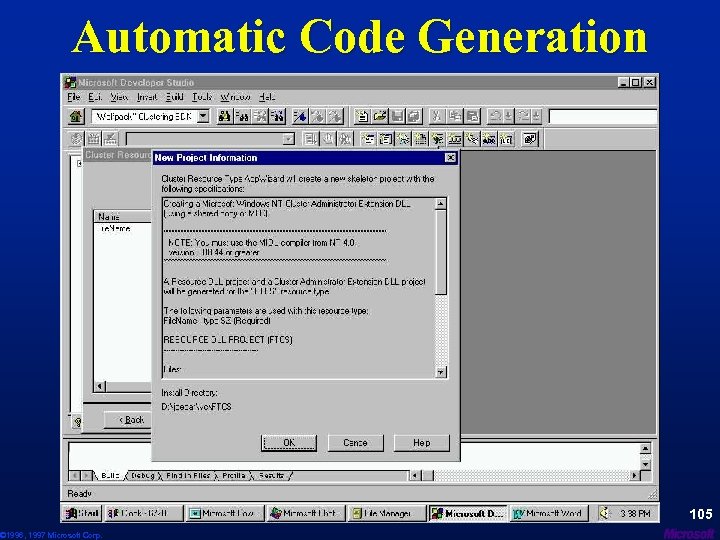Click Cancel in New Project Information
Screen dimensions: 720x540
tap(355, 443)
